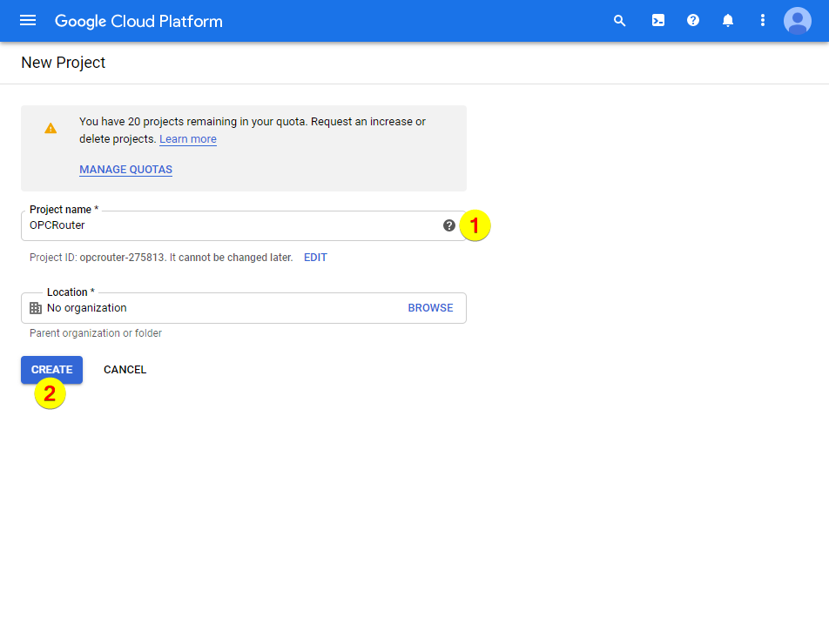The height and width of the screenshot is (644, 829).
Task: Open the help question mark in header
Action: click(693, 21)
